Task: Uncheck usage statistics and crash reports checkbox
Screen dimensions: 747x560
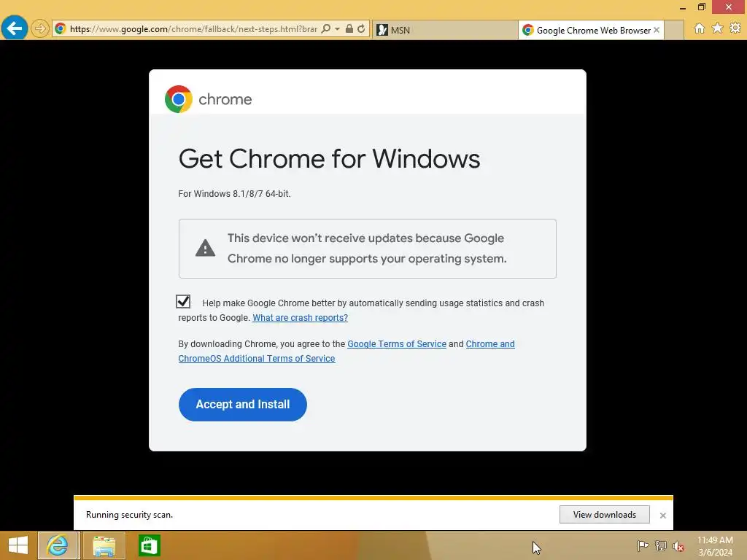Action: click(x=183, y=301)
